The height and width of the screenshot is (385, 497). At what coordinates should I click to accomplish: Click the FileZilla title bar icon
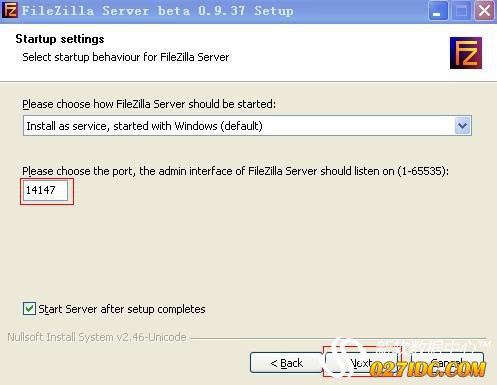click(9, 10)
